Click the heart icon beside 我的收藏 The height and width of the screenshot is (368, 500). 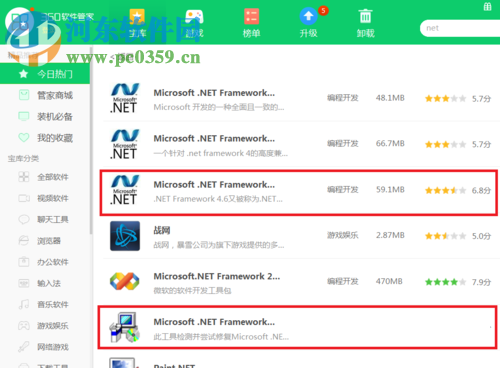coord(24,138)
